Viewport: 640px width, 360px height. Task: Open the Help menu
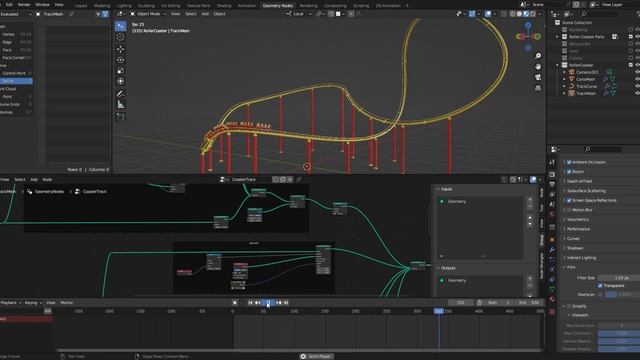(x=59, y=4)
